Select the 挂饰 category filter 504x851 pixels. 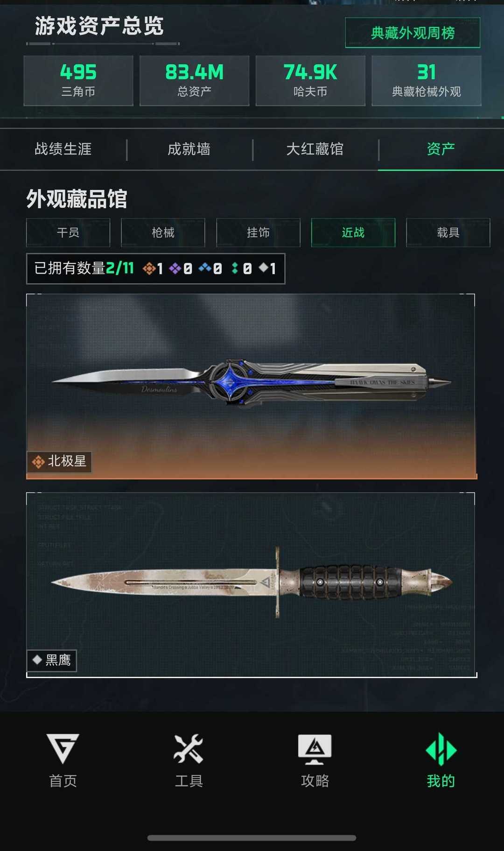pos(258,232)
